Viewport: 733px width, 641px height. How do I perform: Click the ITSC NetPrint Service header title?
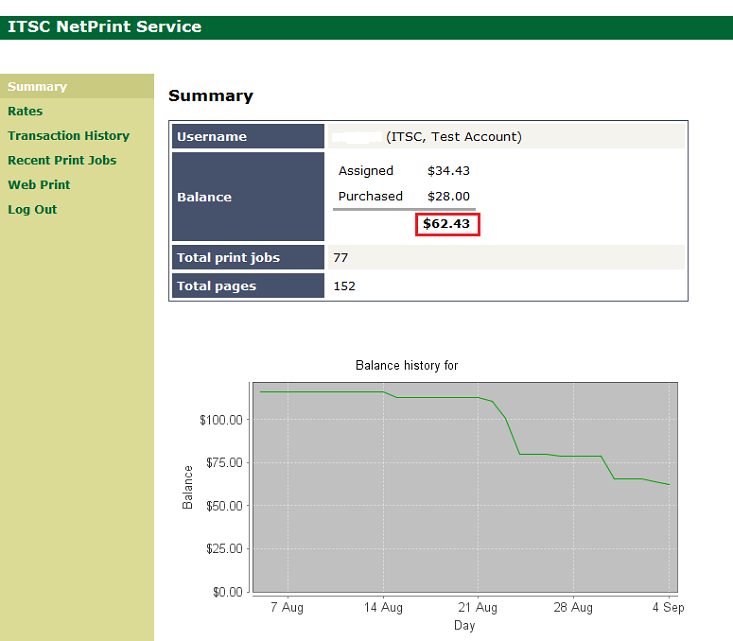pyautogui.click(x=104, y=27)
